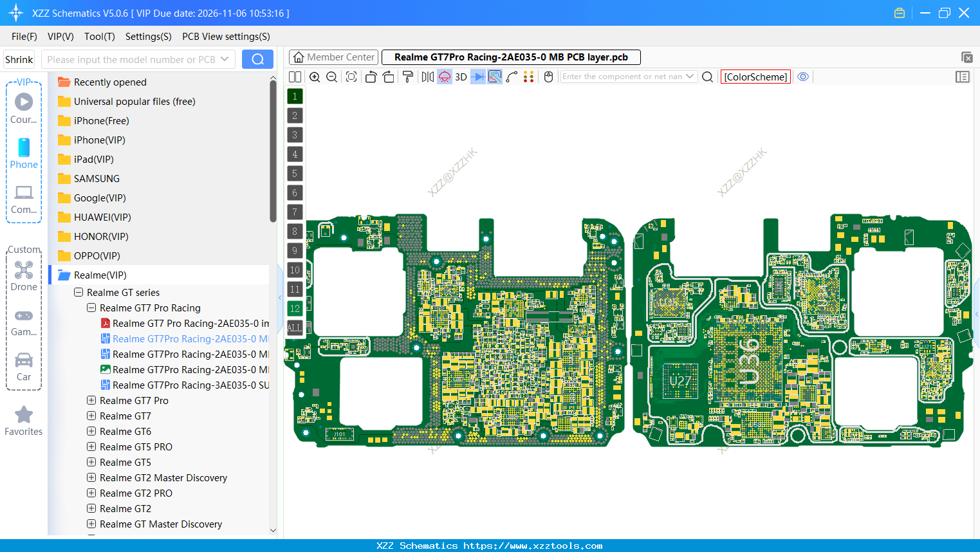The height and width of the screenshot is (552, 980).
Task: Click the Member Center button
Action: click(x=333, y=57)
